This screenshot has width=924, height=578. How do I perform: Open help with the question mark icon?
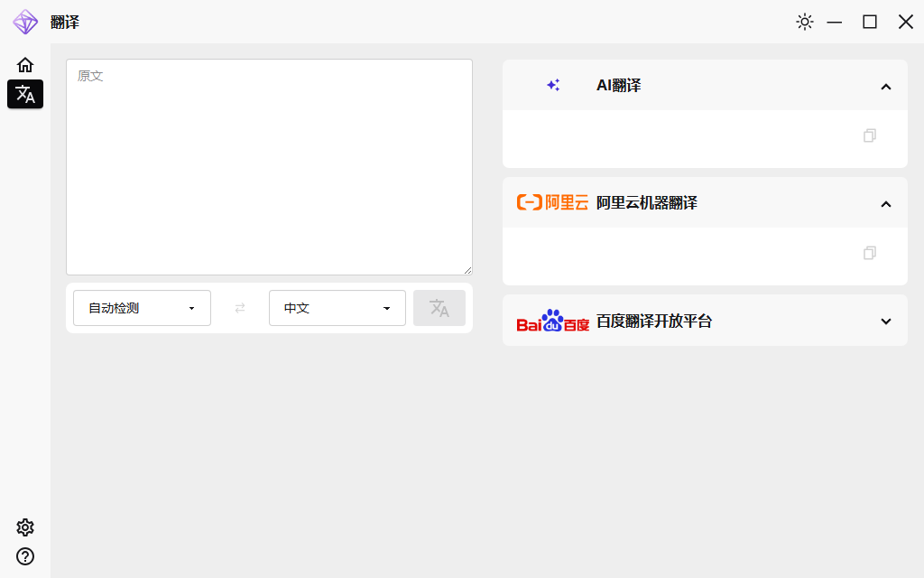(x=25, y=556)
